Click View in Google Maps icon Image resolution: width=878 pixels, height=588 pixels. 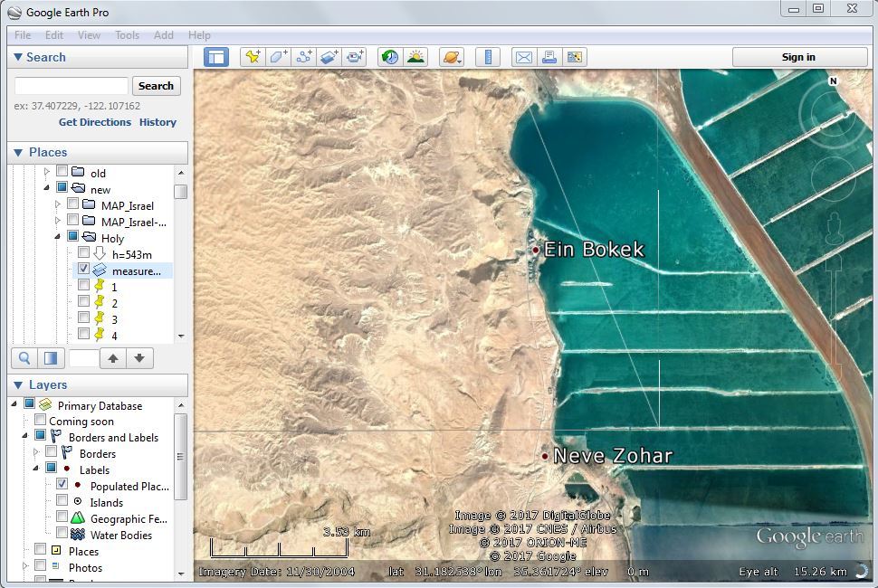575,57
